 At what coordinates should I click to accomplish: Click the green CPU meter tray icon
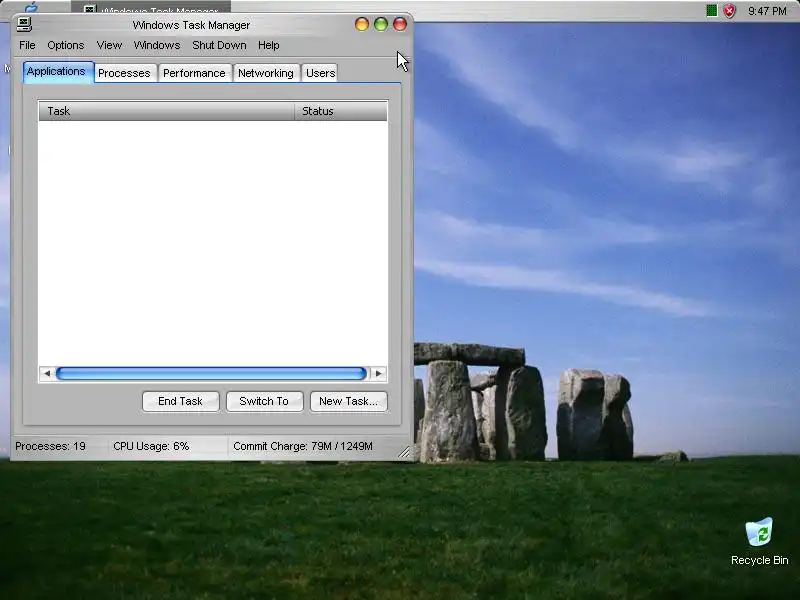pyautogui.click(x=711, y=11)
